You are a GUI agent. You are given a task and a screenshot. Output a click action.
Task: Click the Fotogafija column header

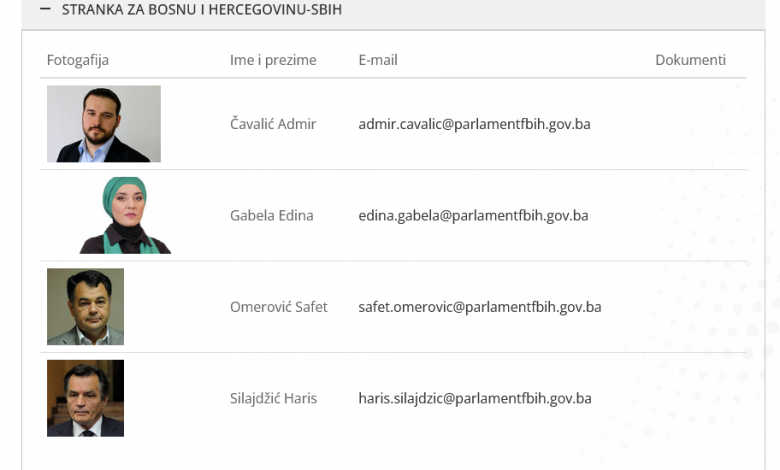(x=78, y=60)
